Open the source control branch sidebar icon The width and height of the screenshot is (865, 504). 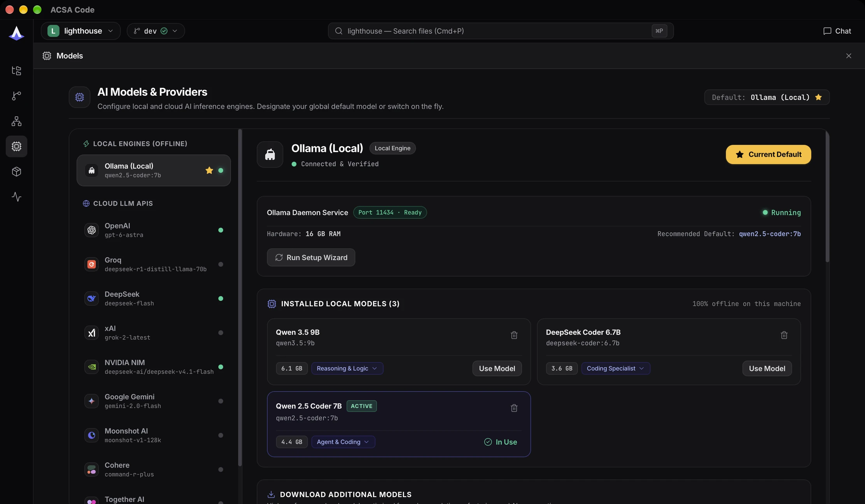[16, 96]
